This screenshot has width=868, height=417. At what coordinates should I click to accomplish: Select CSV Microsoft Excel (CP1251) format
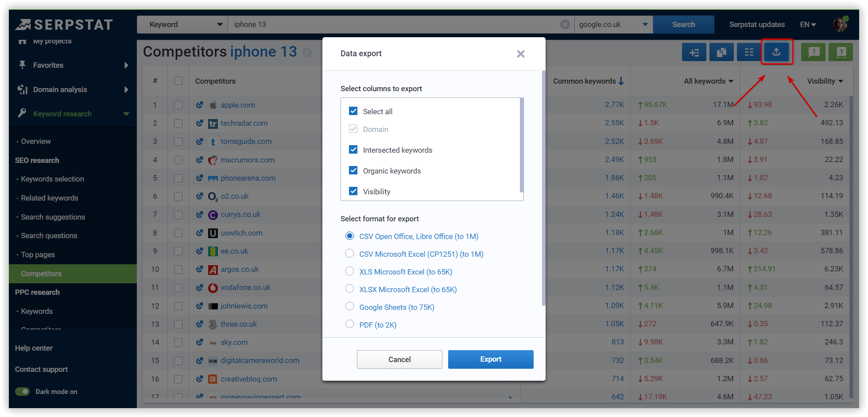point(349,253)
